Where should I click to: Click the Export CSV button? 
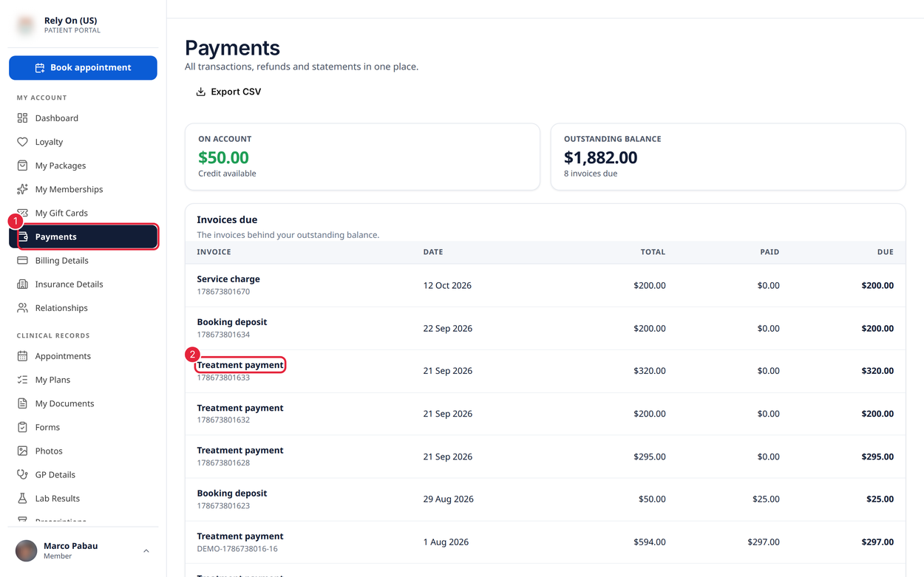(228, 92)
